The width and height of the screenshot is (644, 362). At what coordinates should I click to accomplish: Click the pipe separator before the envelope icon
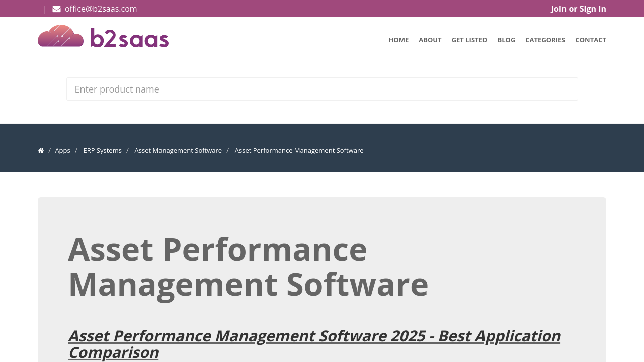44,9
